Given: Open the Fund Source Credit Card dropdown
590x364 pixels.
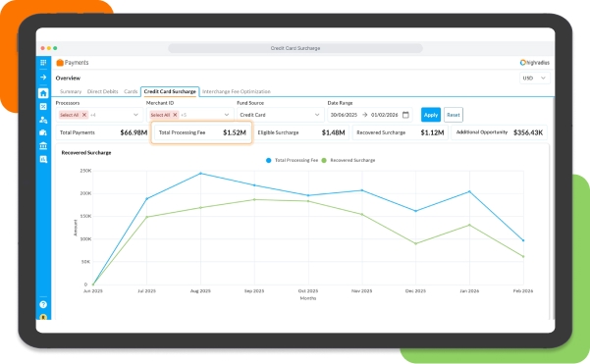Looking at the screenshot, I should click(x=281, y=115).
